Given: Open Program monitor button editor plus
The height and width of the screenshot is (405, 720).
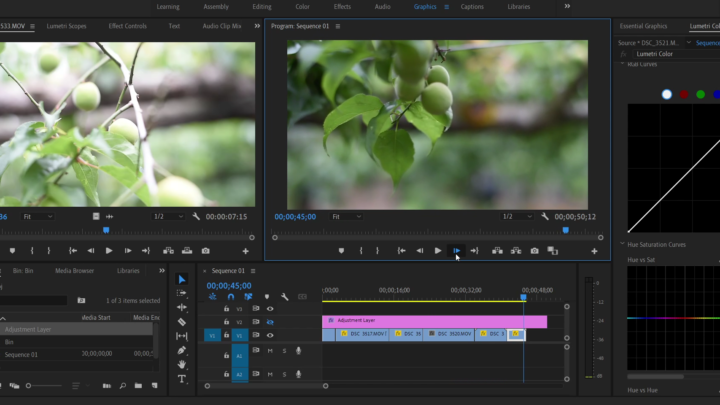Looking at the screenshot, I should 594,251.
